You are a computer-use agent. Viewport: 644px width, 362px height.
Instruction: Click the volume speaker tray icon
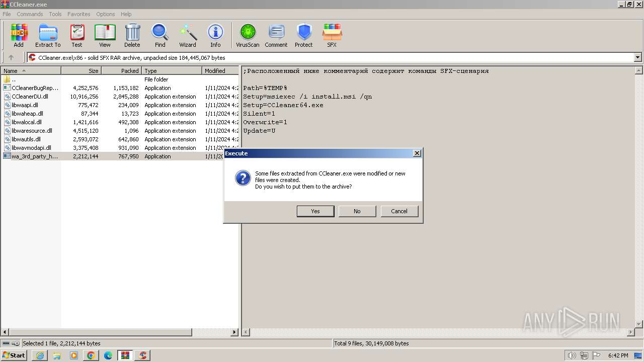point(572,355)
